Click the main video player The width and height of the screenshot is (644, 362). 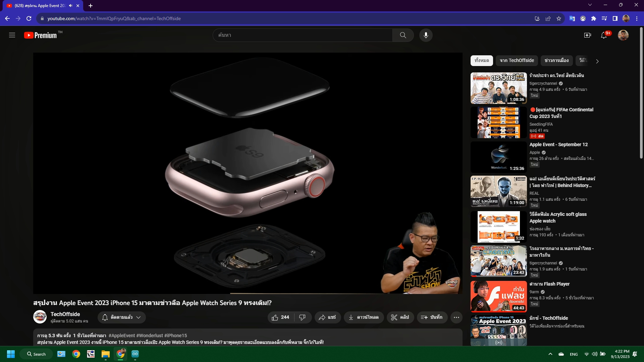[x=248, y=173]
